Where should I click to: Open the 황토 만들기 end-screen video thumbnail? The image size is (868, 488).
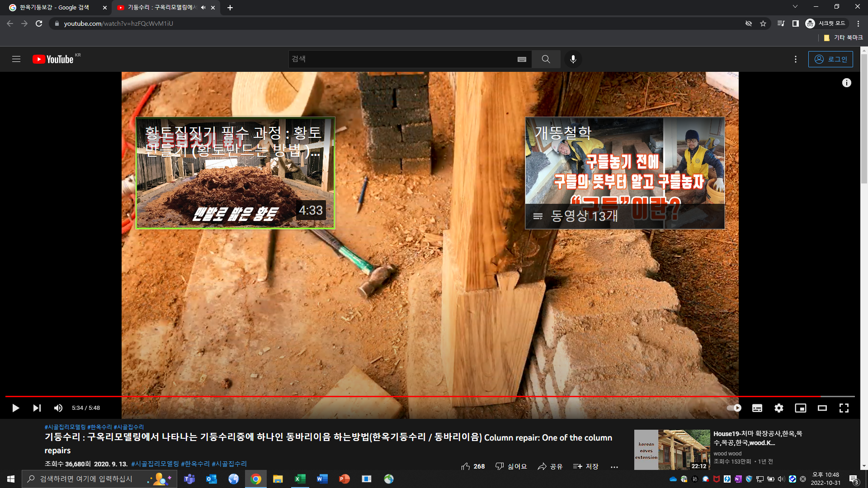(235, 173)
